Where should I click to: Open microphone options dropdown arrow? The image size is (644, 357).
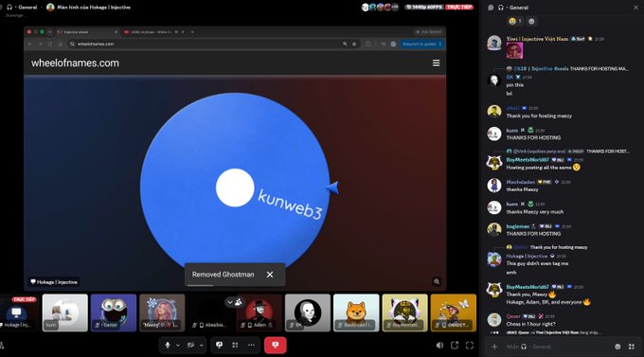[x=178, y=346]
